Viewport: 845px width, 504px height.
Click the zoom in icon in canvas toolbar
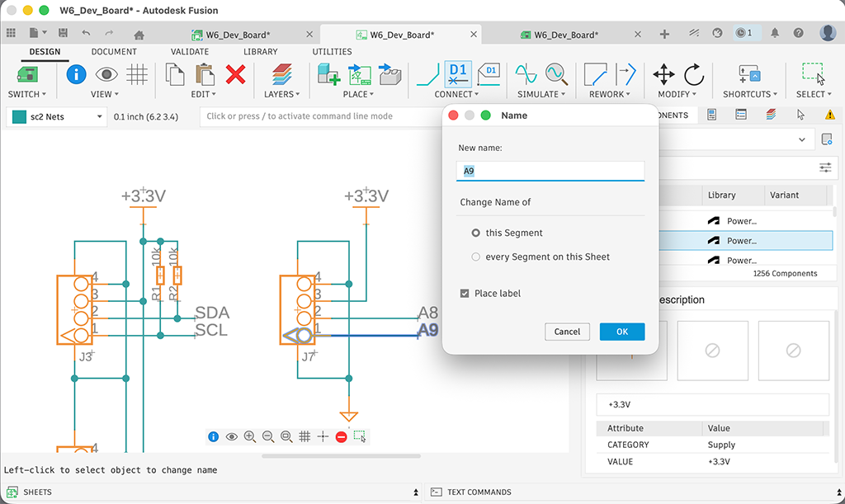coord(249,436)
